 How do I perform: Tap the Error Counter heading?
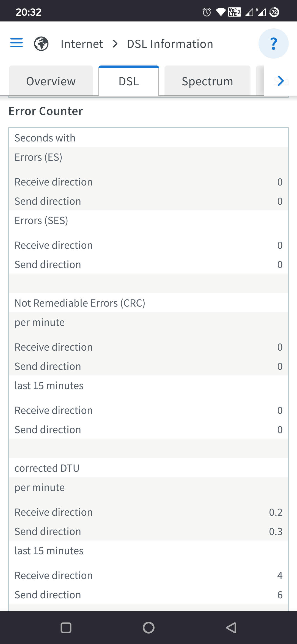pyautogui.click(x=46, y=111)
